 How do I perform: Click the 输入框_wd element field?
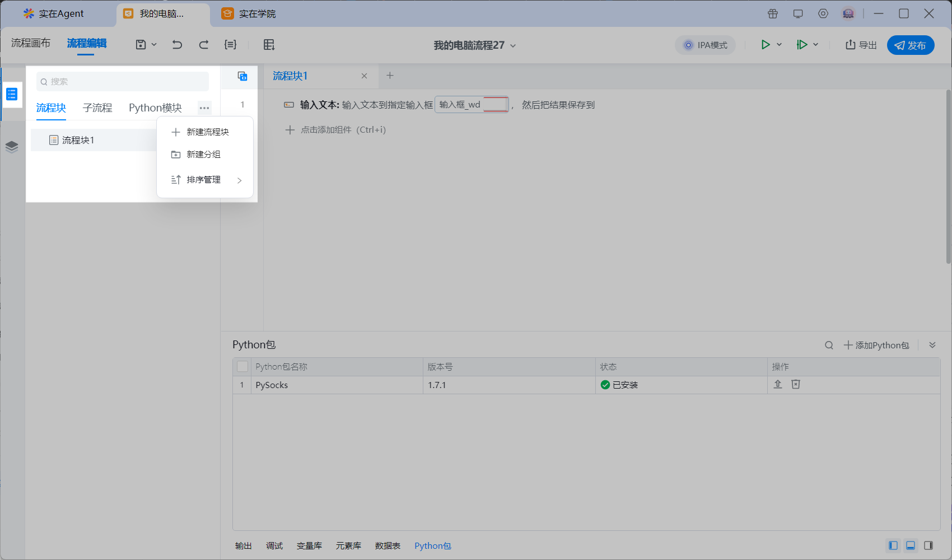click(472, 105)
